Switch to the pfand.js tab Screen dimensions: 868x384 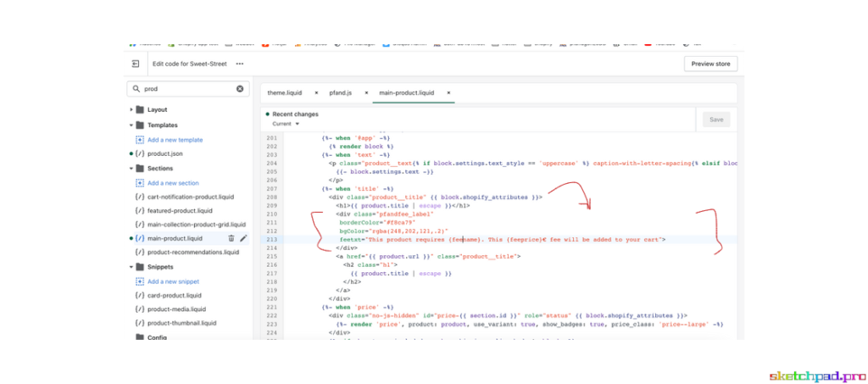341,93
